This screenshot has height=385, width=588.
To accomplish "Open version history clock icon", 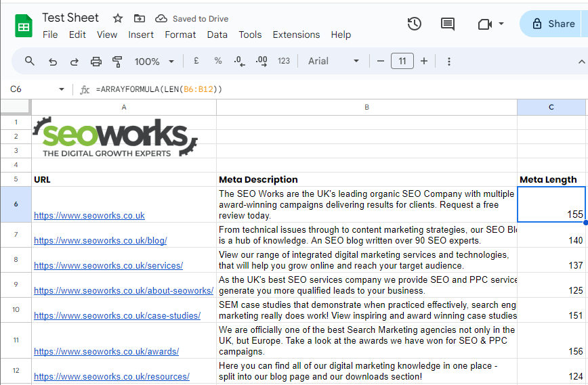I will [x=415, y=24].
